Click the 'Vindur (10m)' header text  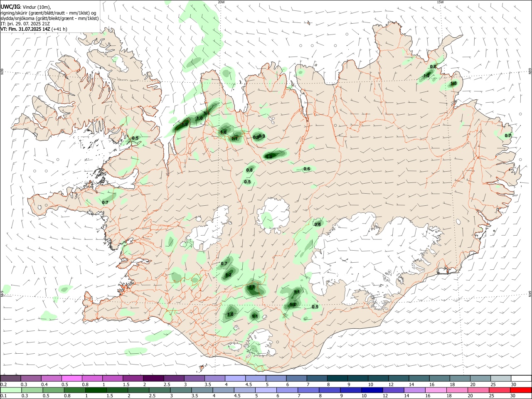click(37, 7)
